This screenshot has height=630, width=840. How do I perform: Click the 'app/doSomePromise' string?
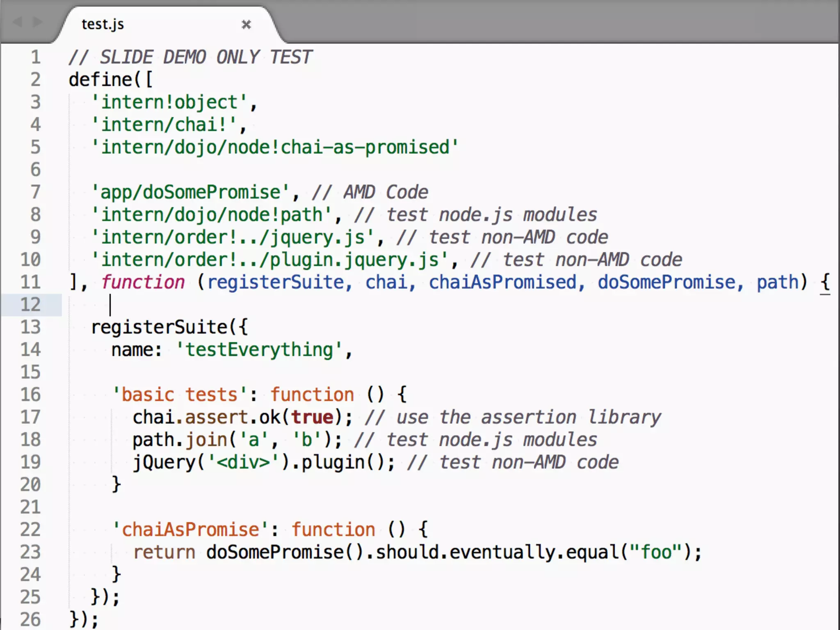tap(190, 192)
